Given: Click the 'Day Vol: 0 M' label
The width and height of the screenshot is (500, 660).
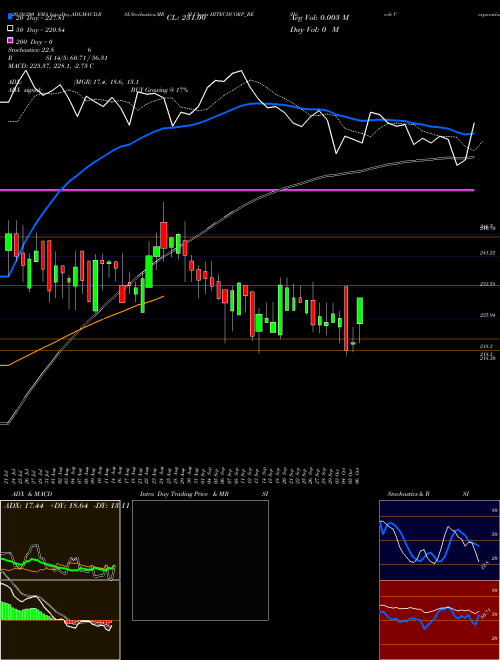Looking at the screenshot, I should point(315,29).
